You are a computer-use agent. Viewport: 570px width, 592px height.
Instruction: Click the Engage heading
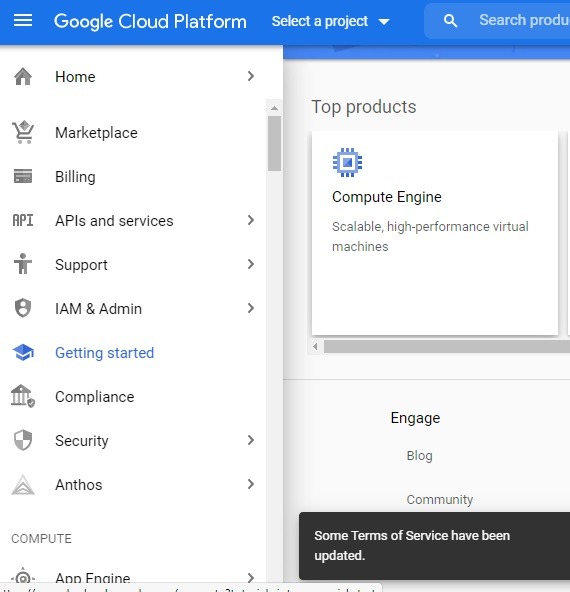tap(415, 418)
